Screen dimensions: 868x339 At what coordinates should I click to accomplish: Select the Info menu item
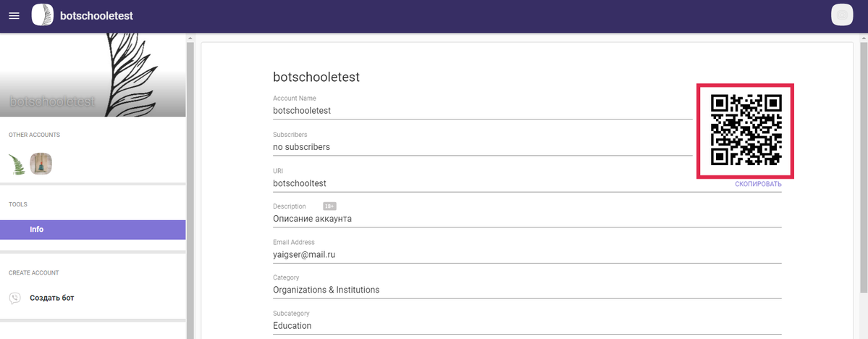click(x=93, y=230)
